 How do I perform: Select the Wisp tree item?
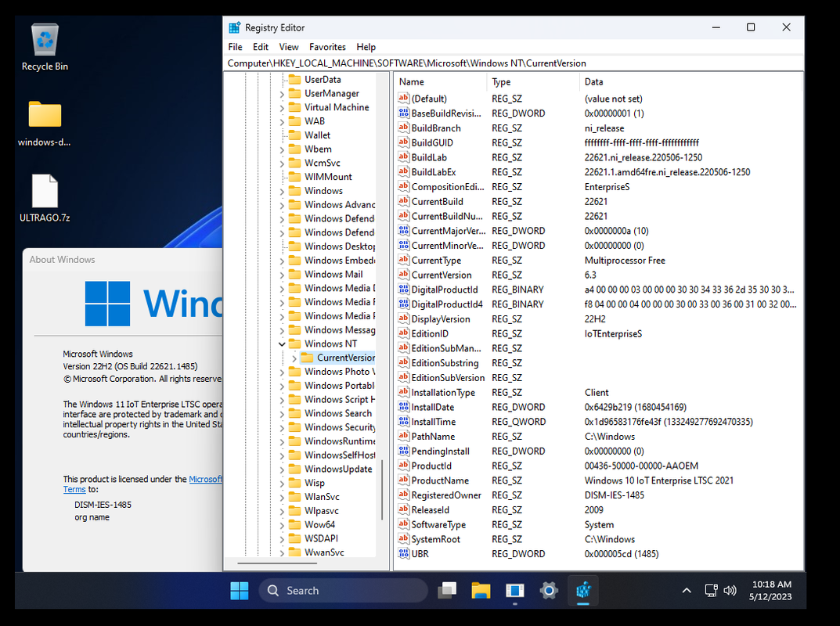(315, 483)
